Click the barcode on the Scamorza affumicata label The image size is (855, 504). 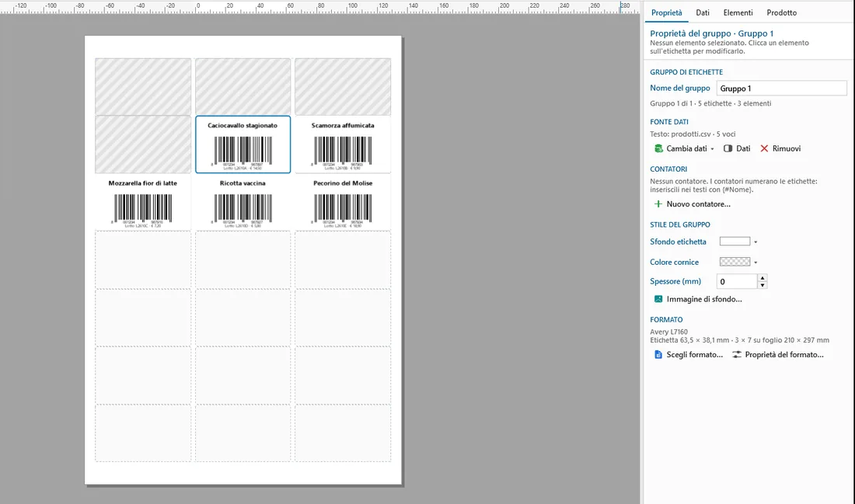click(343, 151)
